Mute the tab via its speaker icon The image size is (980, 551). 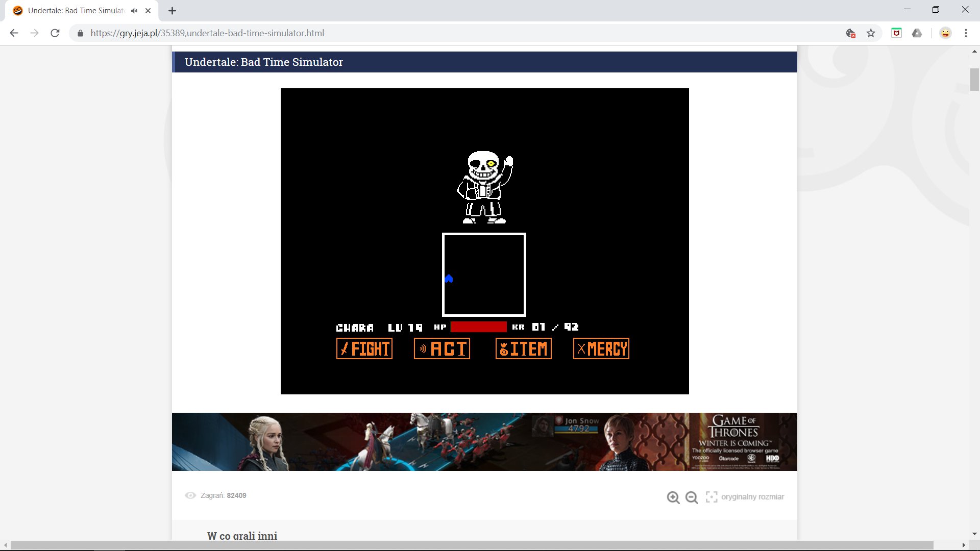pos(134,10)
